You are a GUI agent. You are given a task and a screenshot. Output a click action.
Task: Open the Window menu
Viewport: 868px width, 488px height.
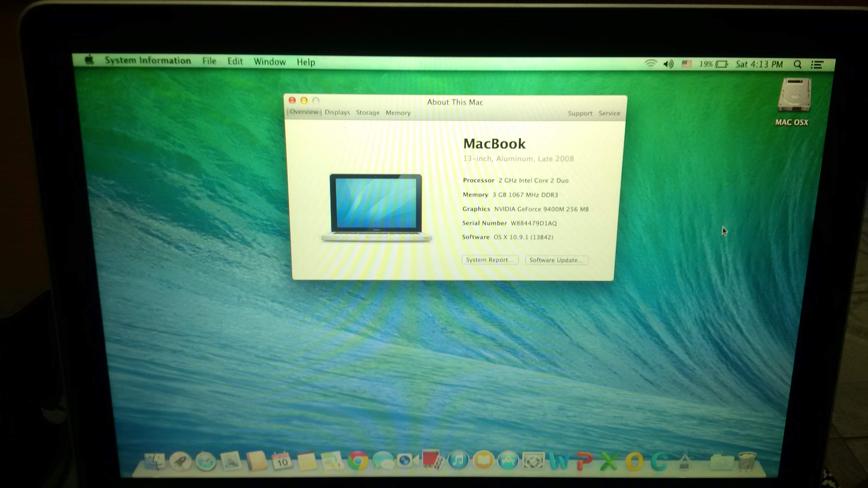tap(270, 62)
